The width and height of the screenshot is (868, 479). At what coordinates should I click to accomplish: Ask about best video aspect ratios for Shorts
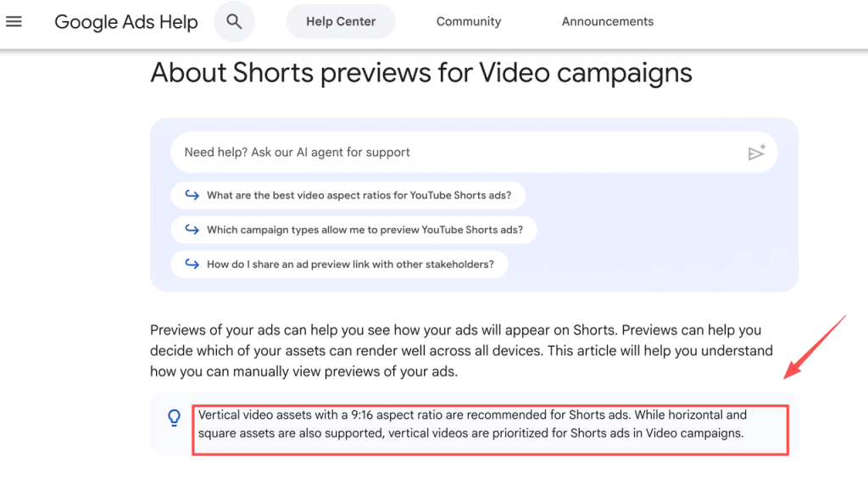pyautogui.click(x=348, y=195)
